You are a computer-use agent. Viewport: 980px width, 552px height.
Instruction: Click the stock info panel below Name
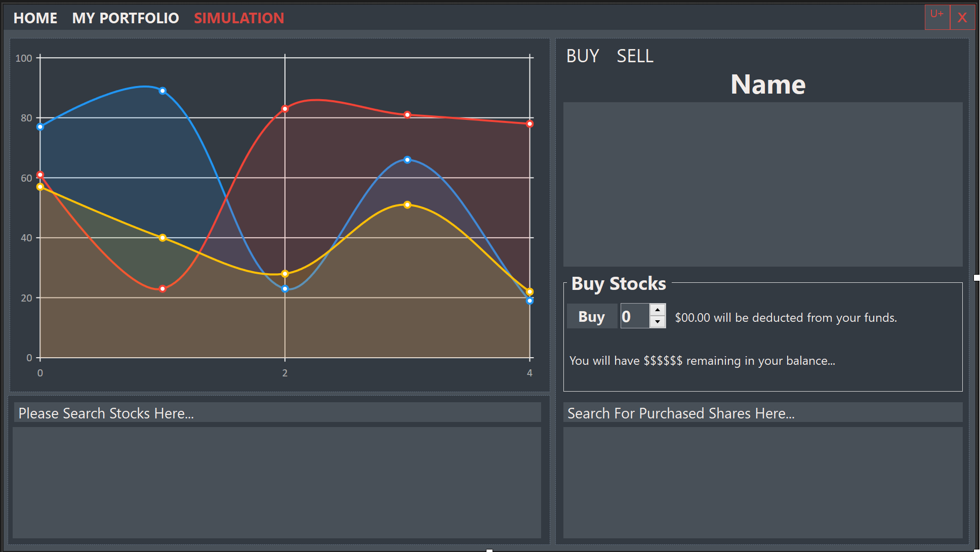pos(763,184)
